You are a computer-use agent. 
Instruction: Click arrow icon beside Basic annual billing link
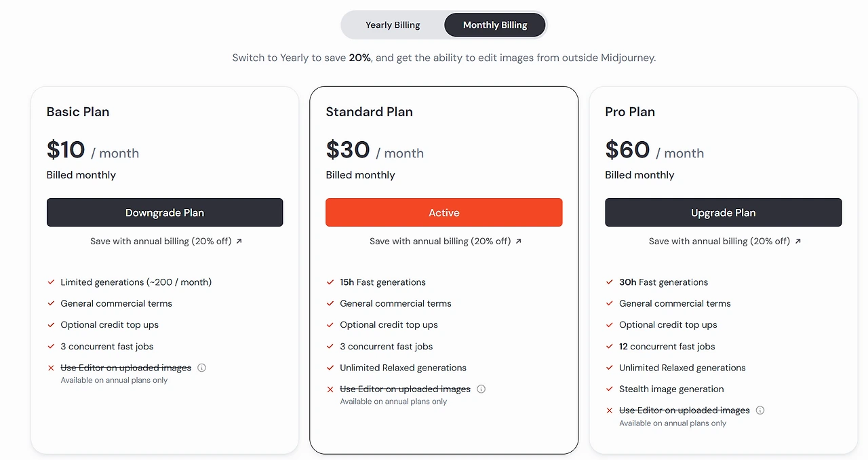(239, 241)
